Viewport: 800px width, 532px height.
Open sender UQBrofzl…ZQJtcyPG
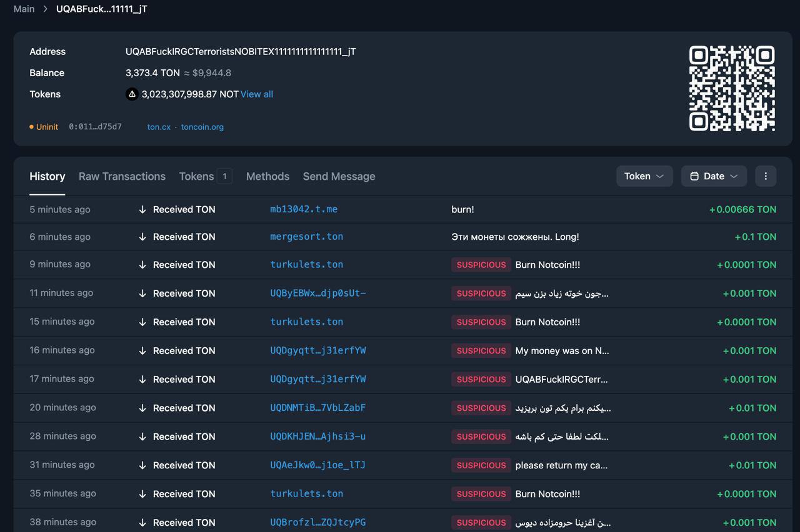[318, 523]
